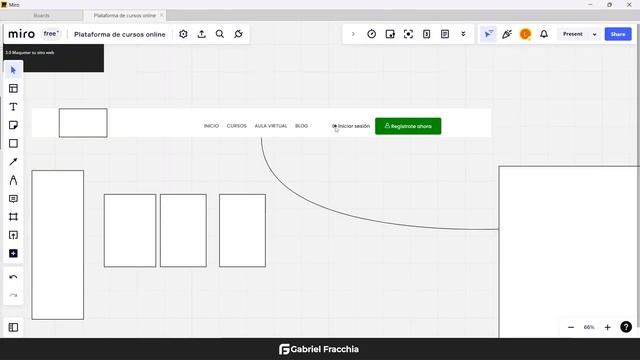The width and height of the screenshot is (640, 360).
Task: Click the Present button
Action: point(573,34)
